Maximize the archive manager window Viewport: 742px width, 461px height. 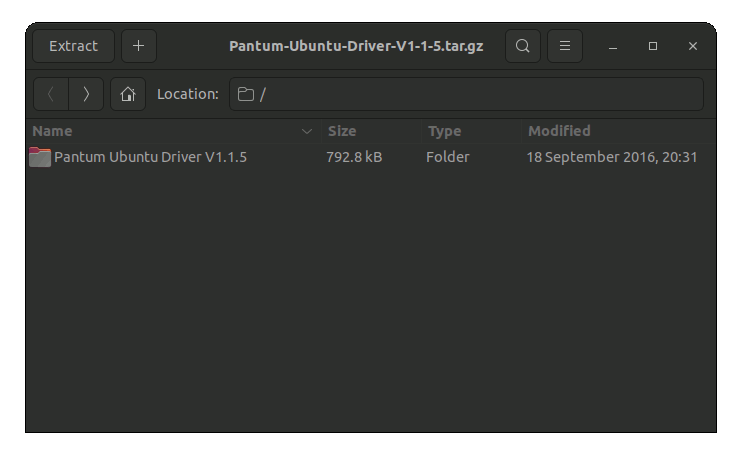(653, 46)
